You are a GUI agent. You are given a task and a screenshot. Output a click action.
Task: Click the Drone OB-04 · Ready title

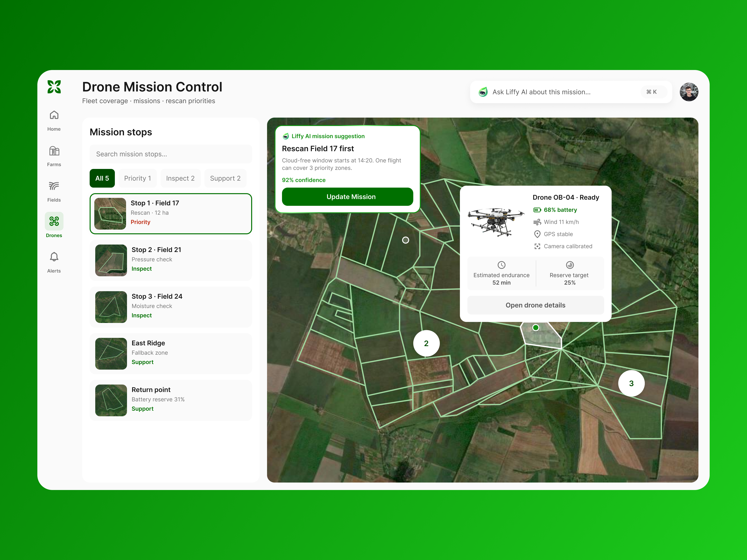566,197
